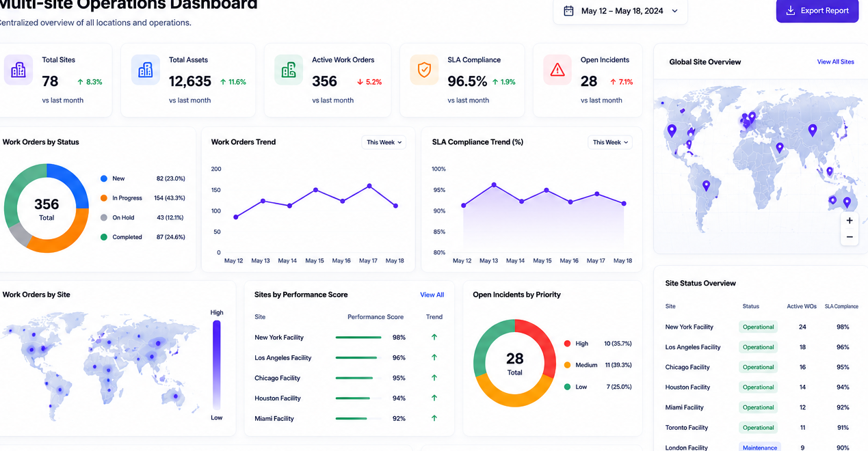Click the Miami Facility performance bar
The height and width of the screenshot is (451, 868).
[358, 418]
